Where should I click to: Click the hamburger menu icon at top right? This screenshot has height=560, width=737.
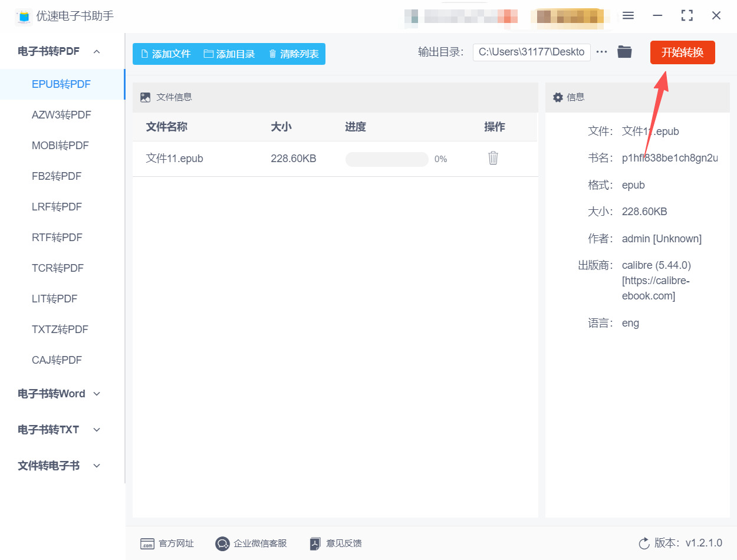[x=628, y=15]
